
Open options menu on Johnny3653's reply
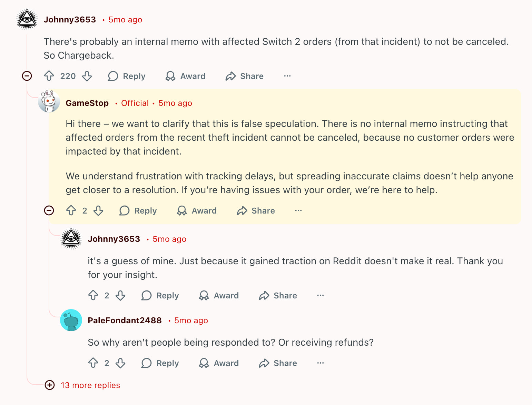(x=320, y=295)
